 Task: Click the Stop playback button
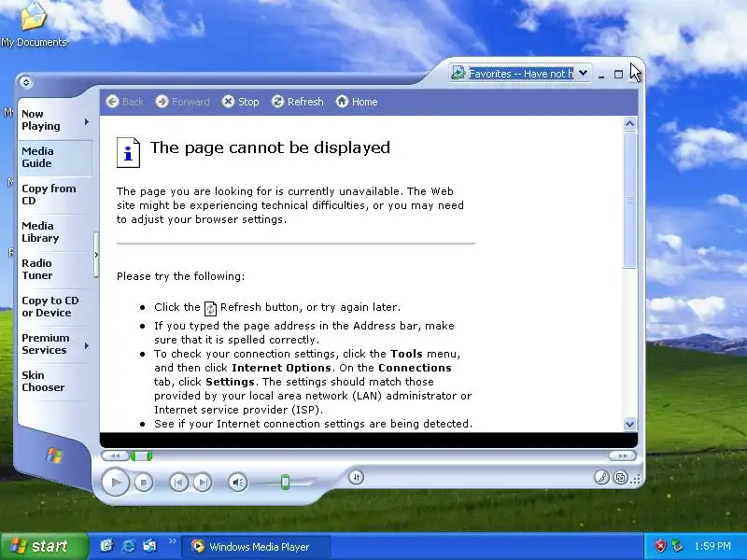[x=144, y=483]
